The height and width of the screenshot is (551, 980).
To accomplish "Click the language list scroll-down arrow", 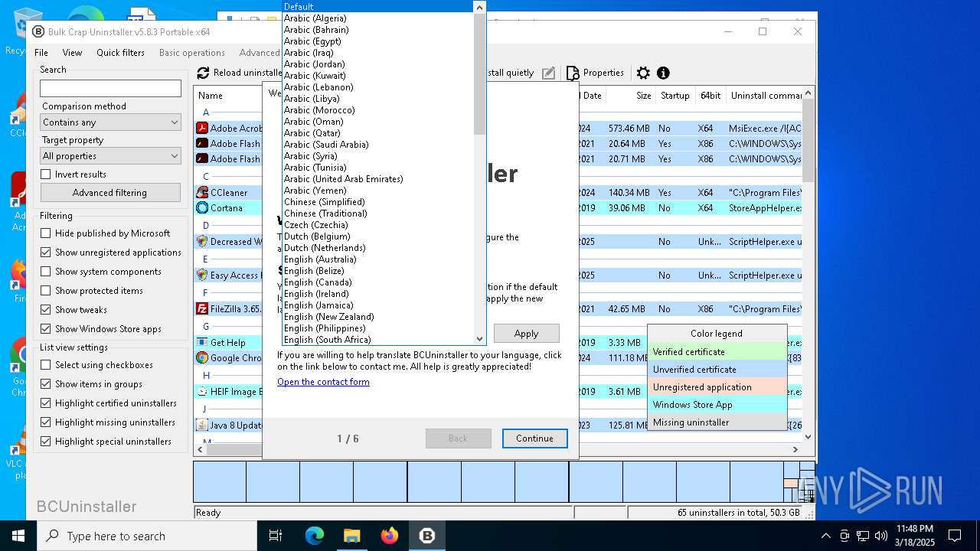I will [480, 339].
